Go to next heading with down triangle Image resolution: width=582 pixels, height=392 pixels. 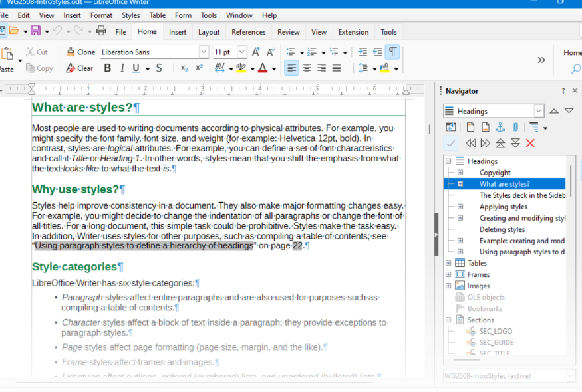coord(569,111)
